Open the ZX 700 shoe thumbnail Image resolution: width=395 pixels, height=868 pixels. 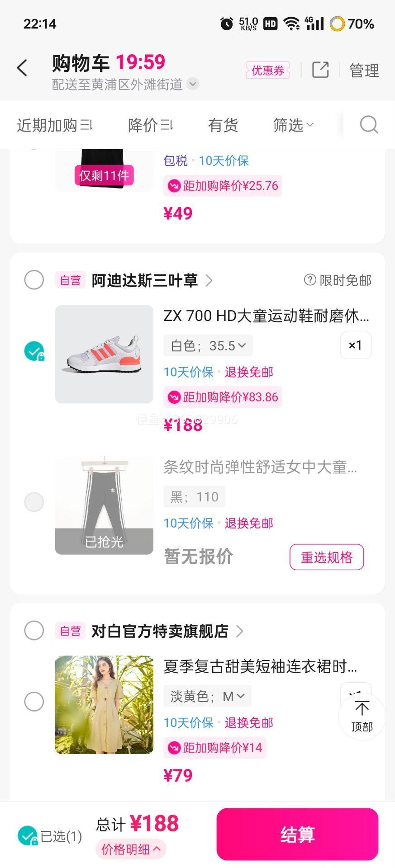pos(104,354)
